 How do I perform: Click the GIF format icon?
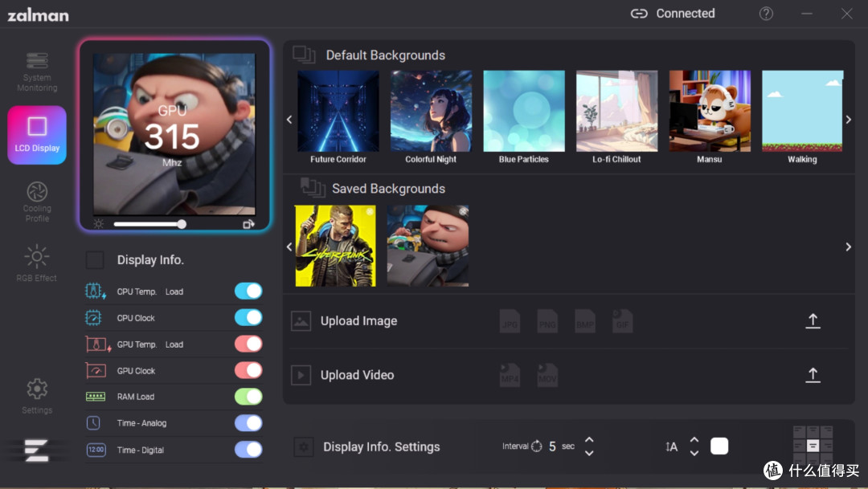pos(622,321)
